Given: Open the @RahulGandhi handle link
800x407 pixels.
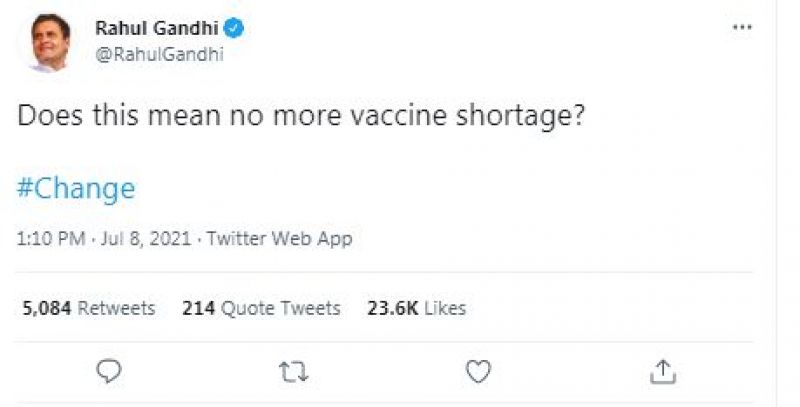Looking at the screenshot, I should click(159, 54).
